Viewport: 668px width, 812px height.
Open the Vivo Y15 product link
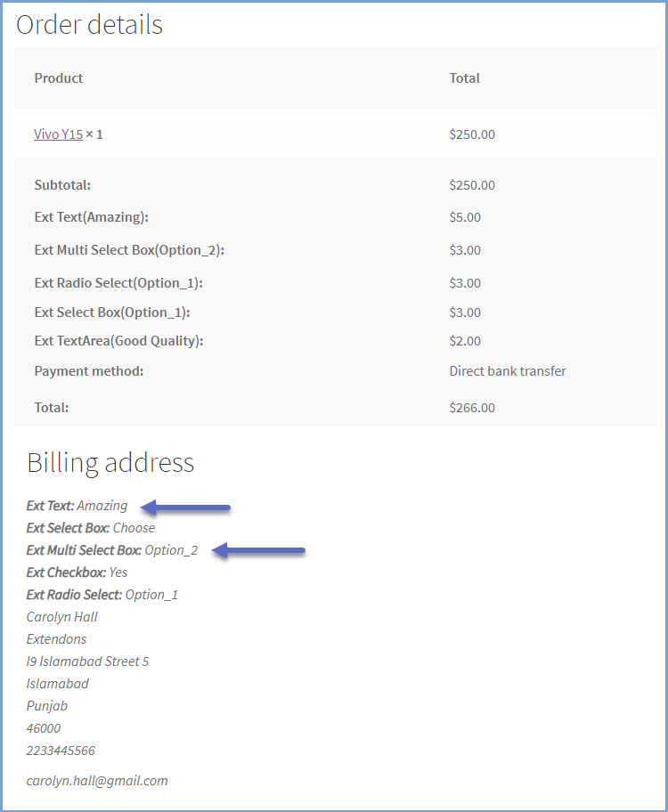58,134
